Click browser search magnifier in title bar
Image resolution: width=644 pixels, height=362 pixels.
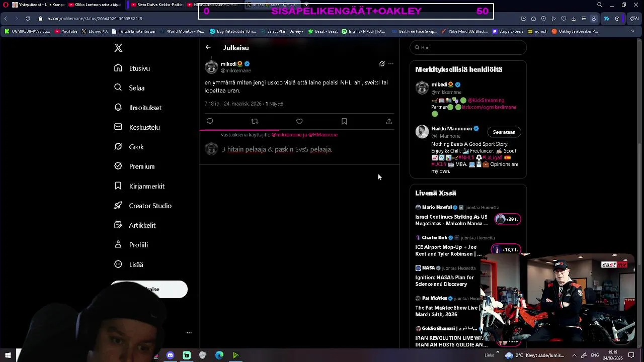click(x=599, y=5)
